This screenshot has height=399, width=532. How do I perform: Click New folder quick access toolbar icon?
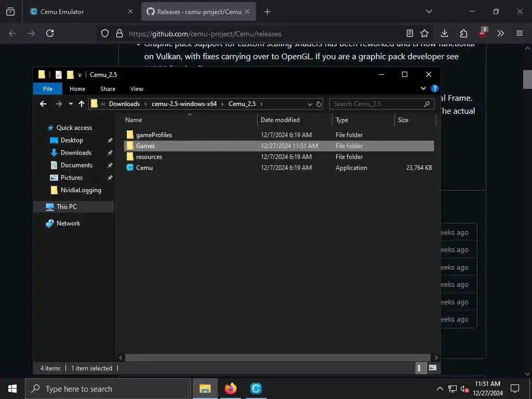tap(70, 75)
